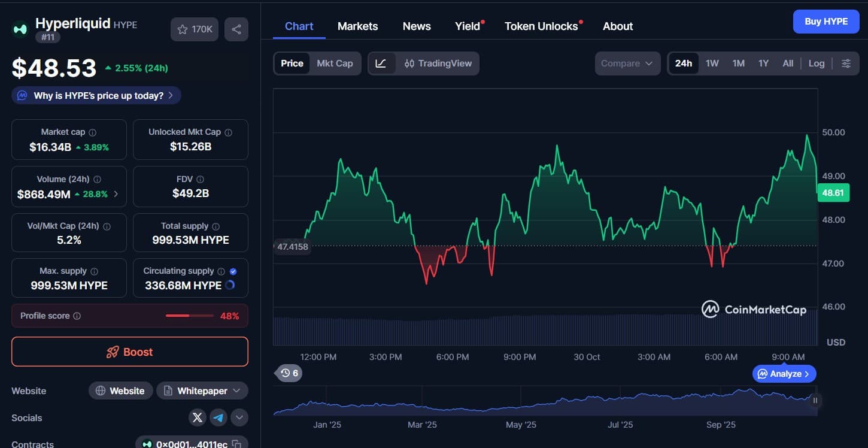Screen dimensions: 868x448
Task: Open the Telegram social icon
Action: (x=218, y=417)
